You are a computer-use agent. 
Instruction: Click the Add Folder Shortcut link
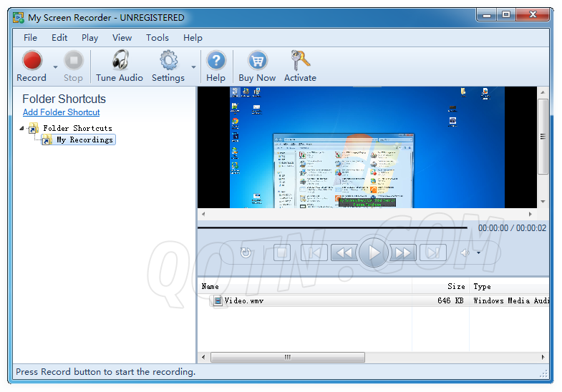pyautogui.click(x=61, y=112)
